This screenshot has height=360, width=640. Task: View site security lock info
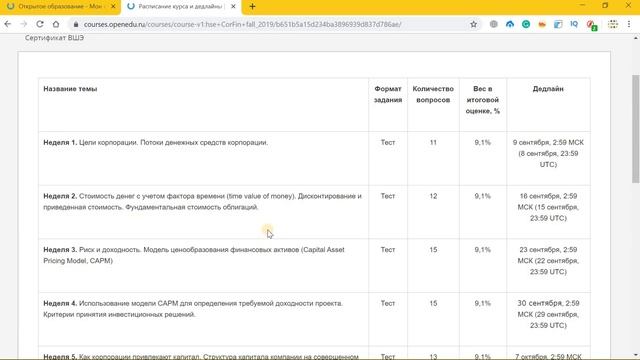pyautogui.click(x=76, y=24)
